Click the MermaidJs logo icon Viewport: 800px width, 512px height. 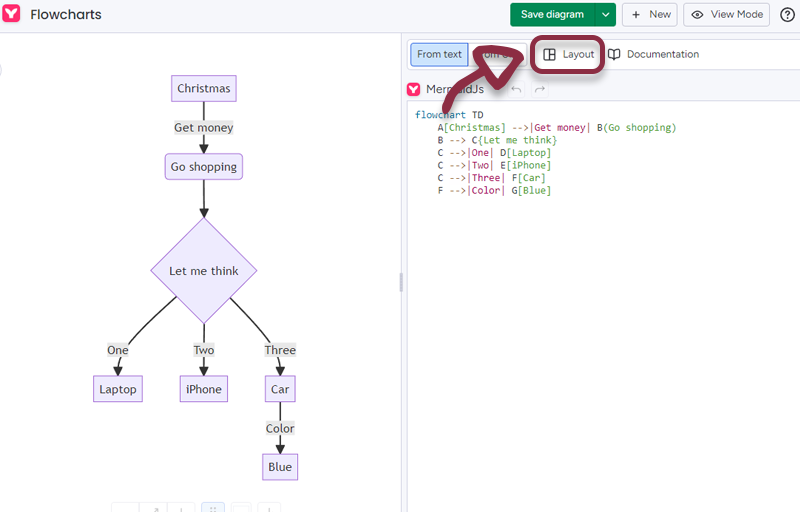pyautogui.click(x=414, y=90)
